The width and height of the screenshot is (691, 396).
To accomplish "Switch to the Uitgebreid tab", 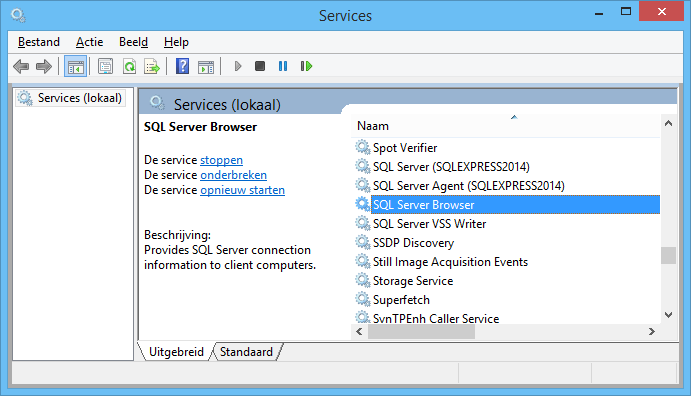I will 176,352.
